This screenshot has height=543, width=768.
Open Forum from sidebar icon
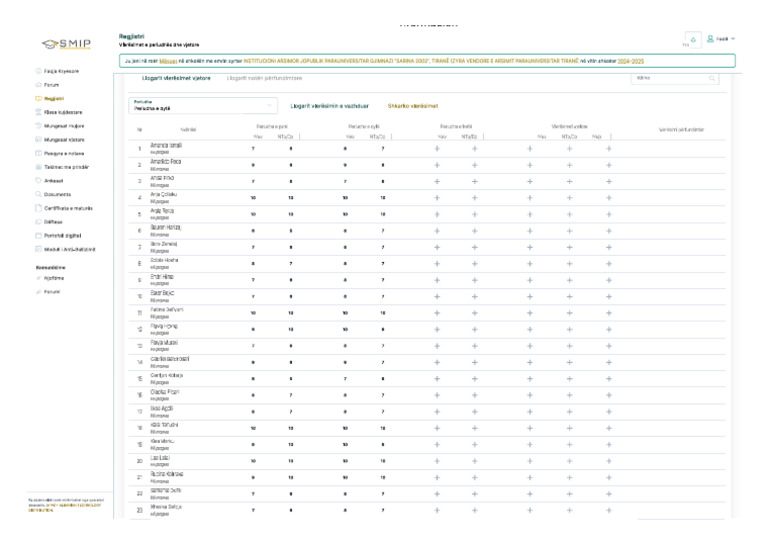tap(38, 86)
